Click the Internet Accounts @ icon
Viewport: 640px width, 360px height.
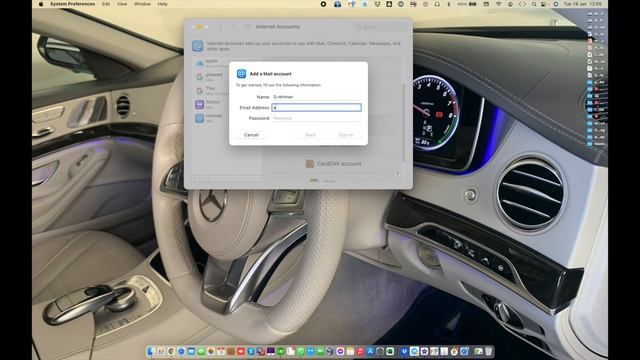[x=198, y=46]
